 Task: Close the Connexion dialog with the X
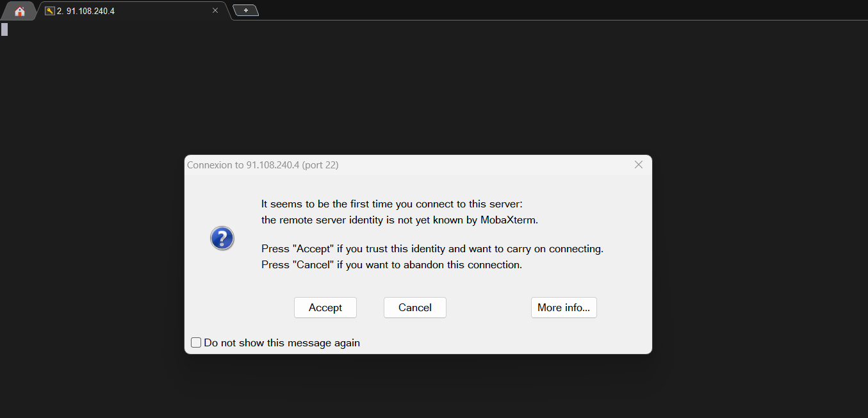638,165
